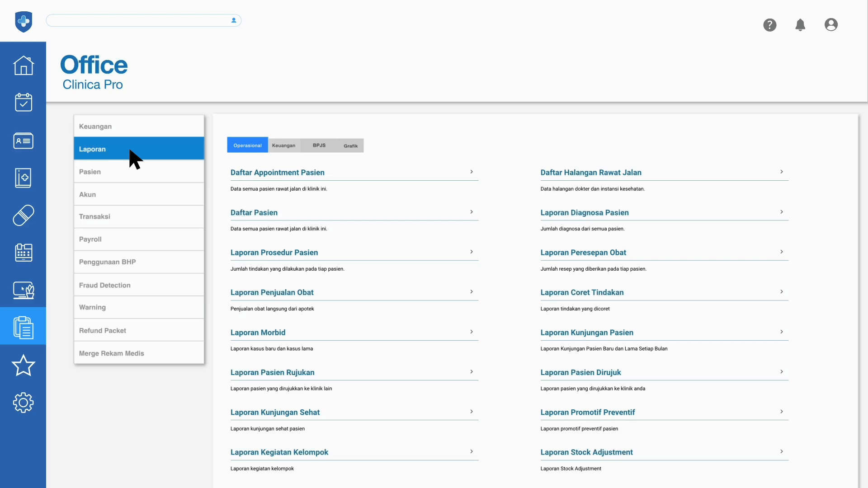868x488 pixels.
Task: Click the notification bell icon
Action: tap(800, 25)
